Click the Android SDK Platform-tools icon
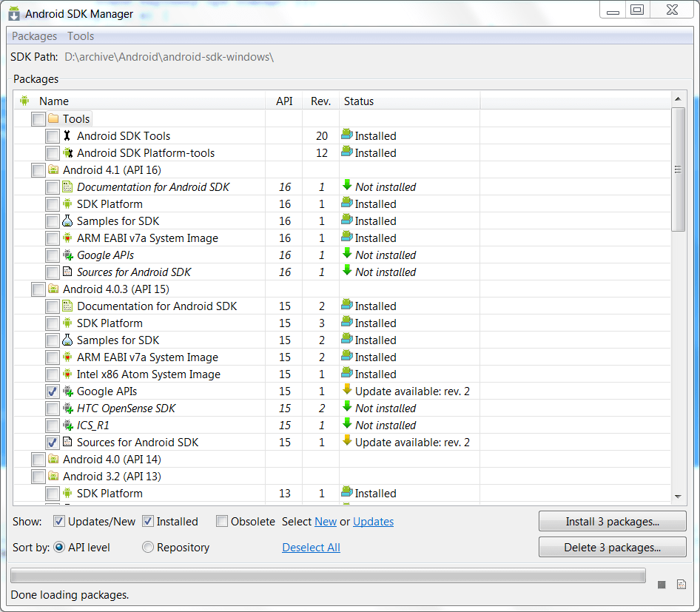700x612 pixels. pos(68,153)
